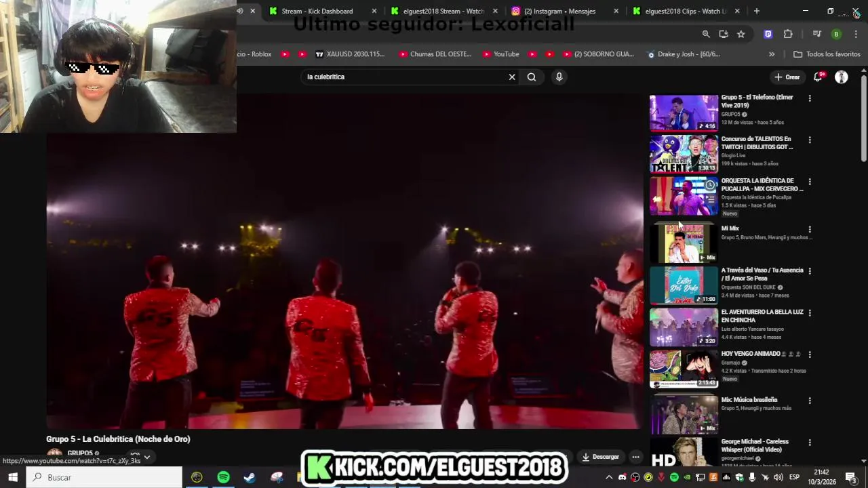The image size is (868, 488).
Task: Add Orquesta La Idéntica video to Watch later
Action: (x=710, y=185)
